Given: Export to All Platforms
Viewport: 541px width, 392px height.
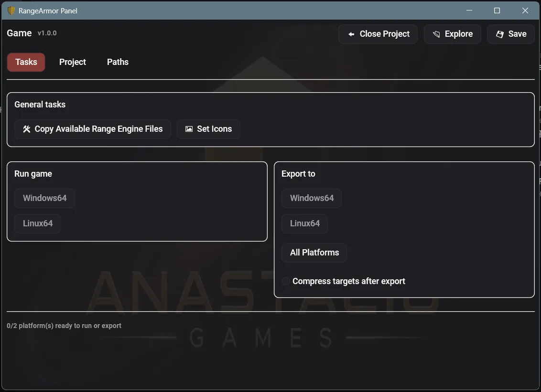Looking at the screenshot, I should (x=314, y=253).
